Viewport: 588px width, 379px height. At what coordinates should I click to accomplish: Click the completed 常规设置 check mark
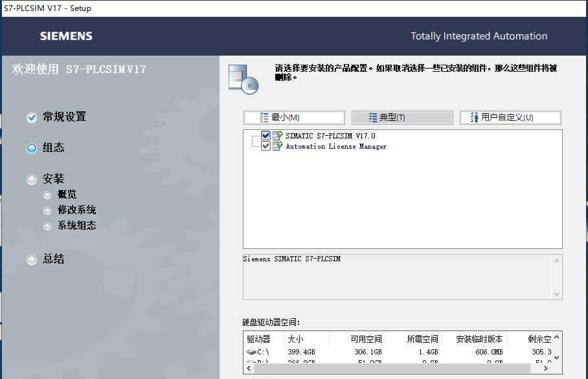(32, 117)
